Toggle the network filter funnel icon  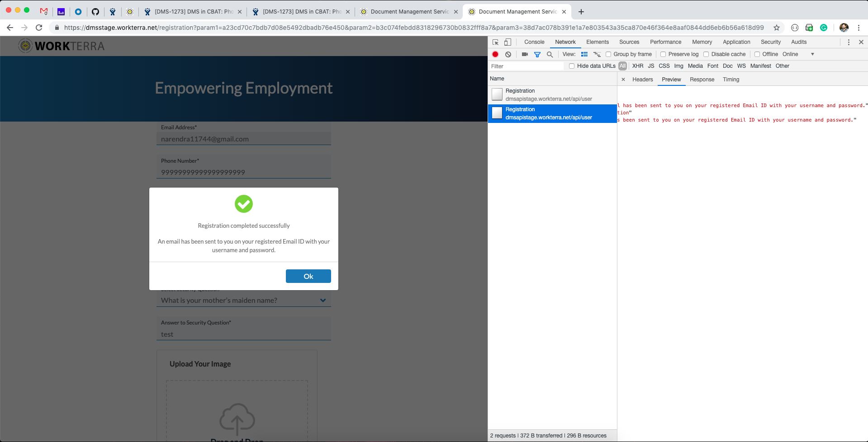coord(537,54)
